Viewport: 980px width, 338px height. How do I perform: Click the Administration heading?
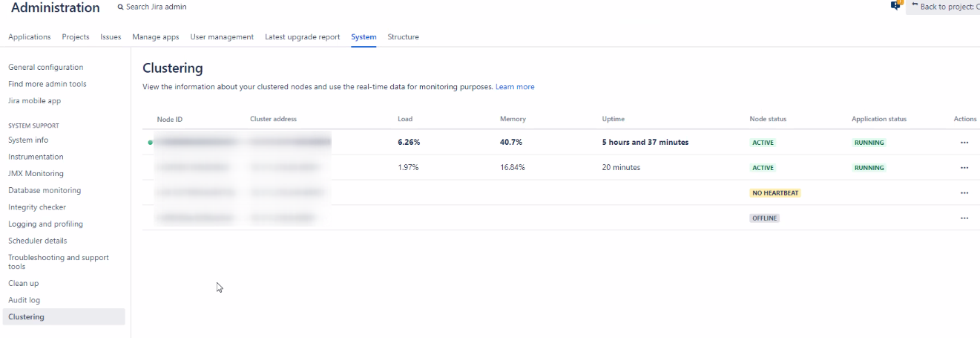click(56, 8)
